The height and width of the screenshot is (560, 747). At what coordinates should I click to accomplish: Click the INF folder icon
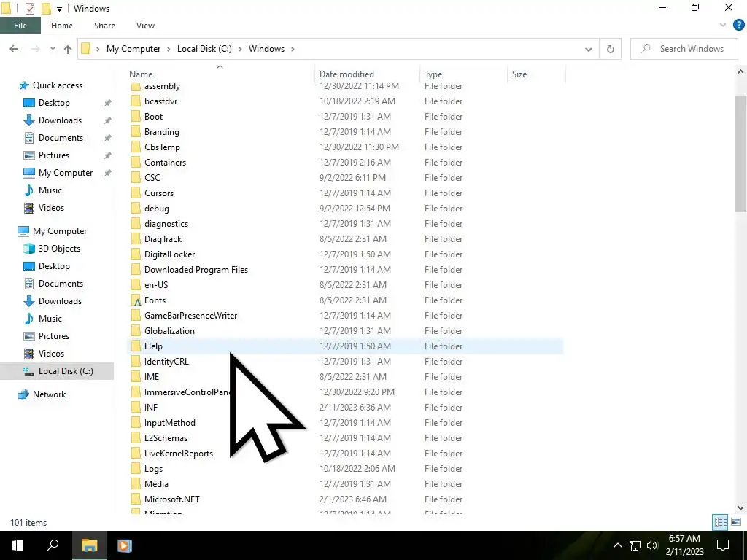[x=136, y=408]
